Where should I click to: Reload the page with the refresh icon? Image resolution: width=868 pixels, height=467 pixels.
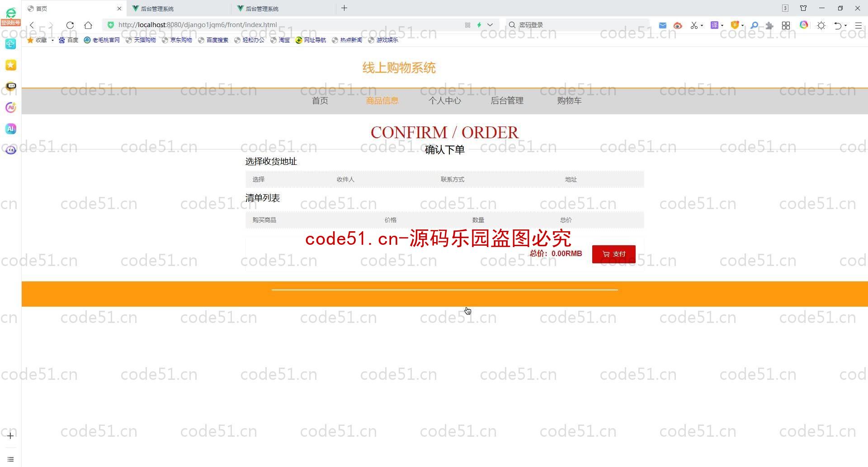tap(70, 25)
